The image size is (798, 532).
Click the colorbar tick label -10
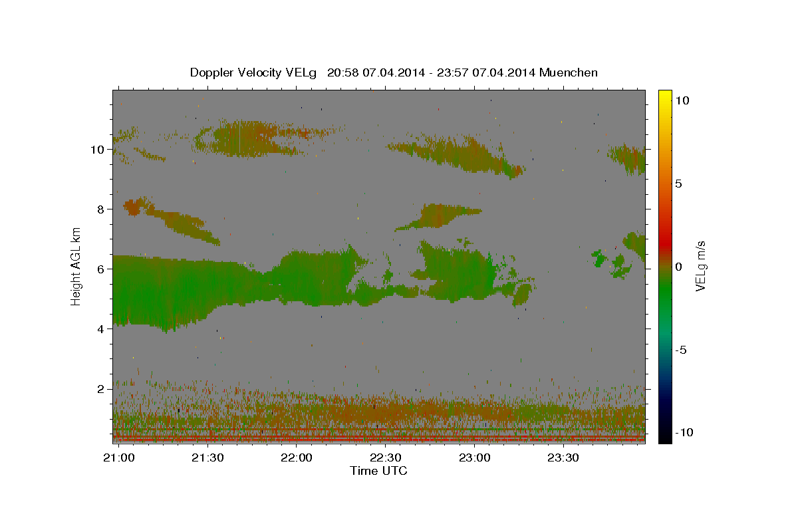coord(686,433)
